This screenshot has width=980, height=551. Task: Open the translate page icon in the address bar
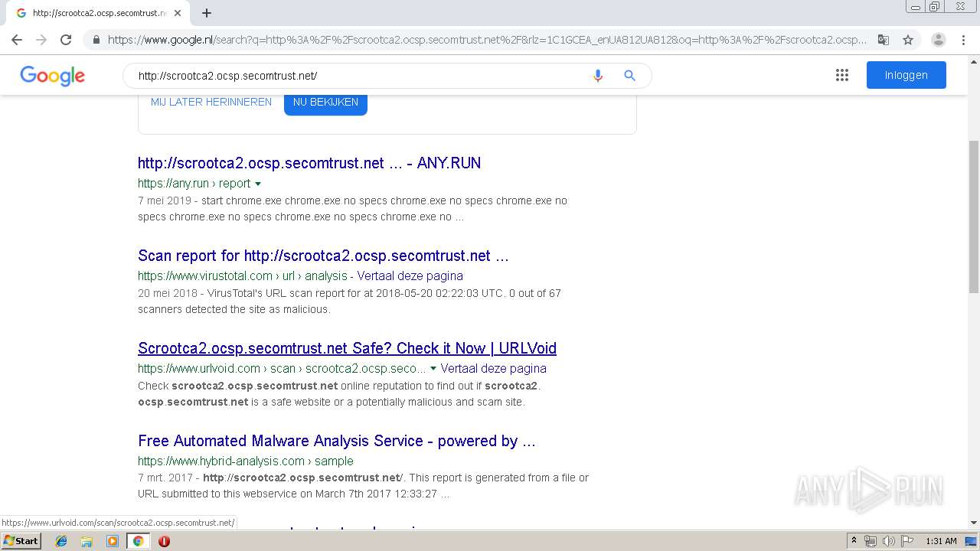[x=884, y=40]
